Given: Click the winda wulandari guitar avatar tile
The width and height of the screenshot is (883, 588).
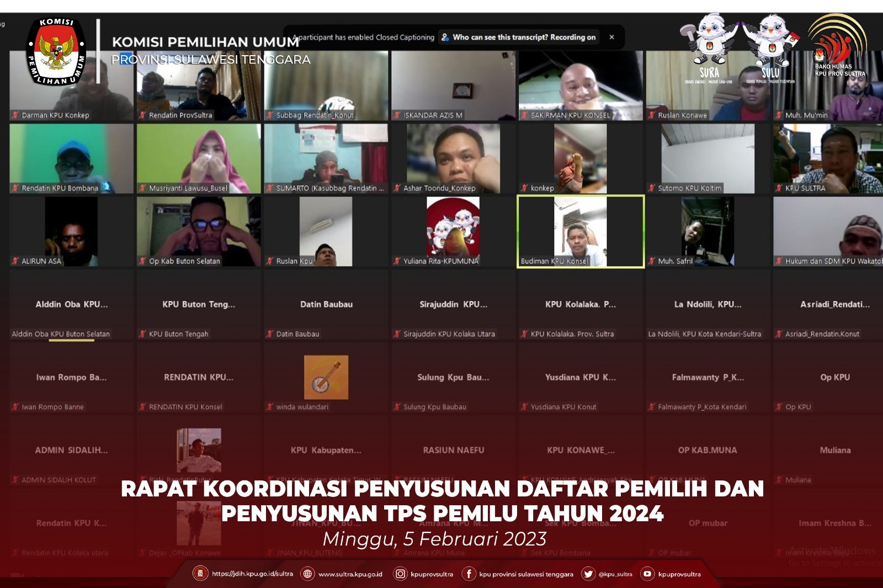Looking at the screenshot, I should coord(326,377).
